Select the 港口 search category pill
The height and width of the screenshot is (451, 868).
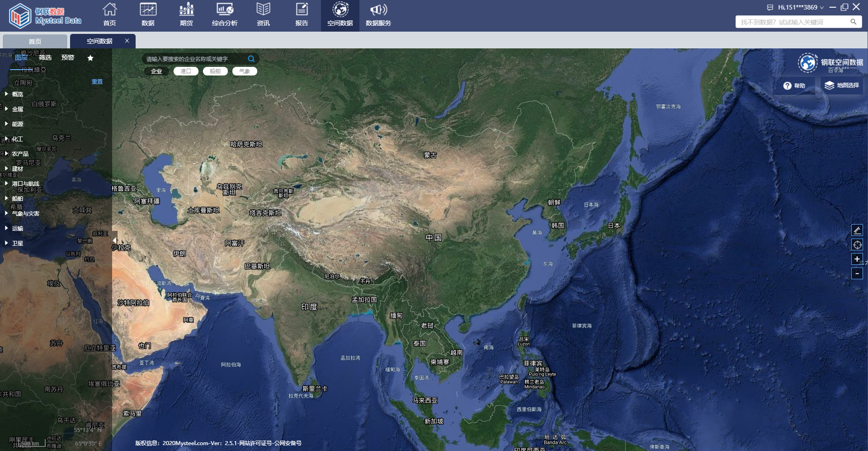(x=186, y=71)
